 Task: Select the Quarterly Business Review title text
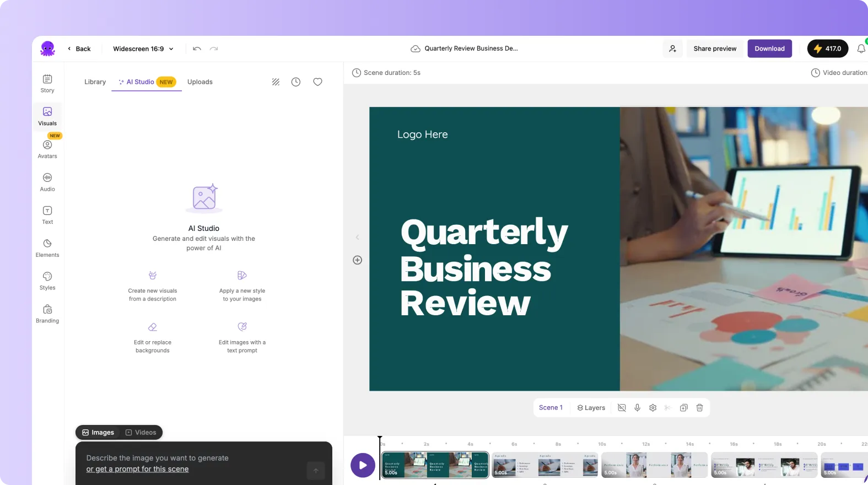click(x=484, y=267)
